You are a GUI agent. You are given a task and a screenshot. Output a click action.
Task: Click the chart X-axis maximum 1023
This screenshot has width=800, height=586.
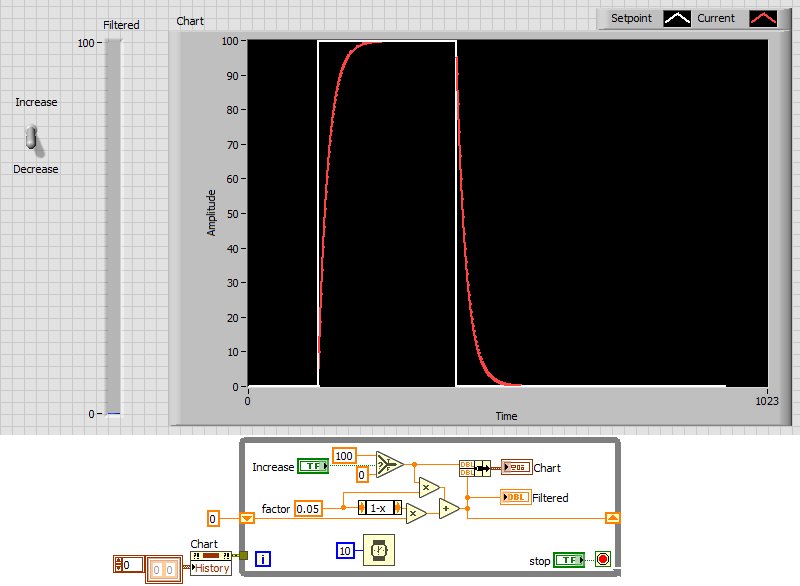point(767,401)
